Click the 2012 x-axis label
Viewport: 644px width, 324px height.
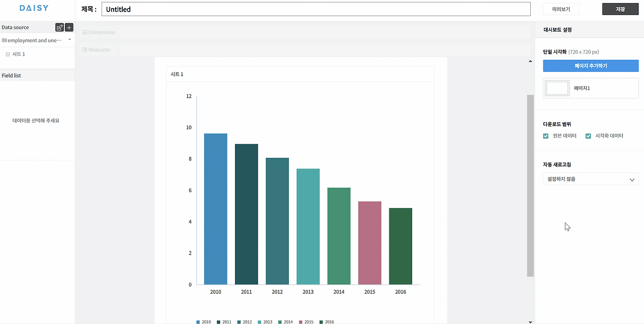coord(277,292)
